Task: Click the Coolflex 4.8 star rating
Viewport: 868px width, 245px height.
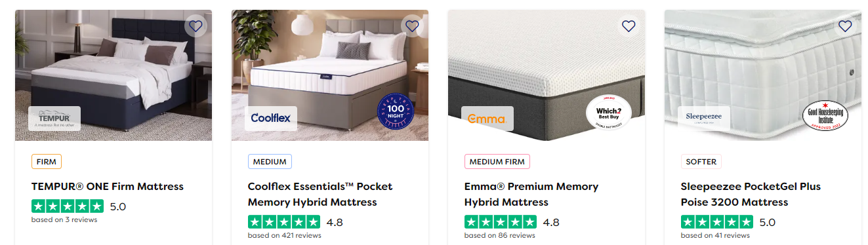Action: tap(295, 222)
